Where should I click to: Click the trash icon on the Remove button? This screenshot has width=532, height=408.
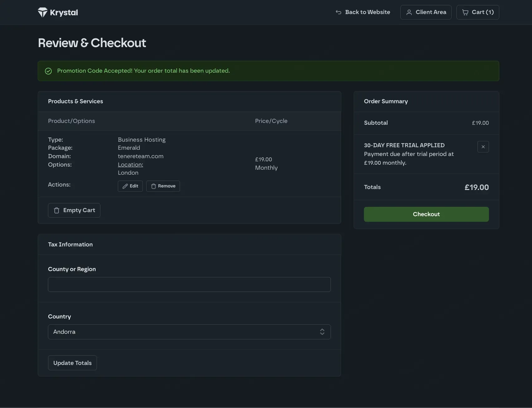tap(153, 186)
